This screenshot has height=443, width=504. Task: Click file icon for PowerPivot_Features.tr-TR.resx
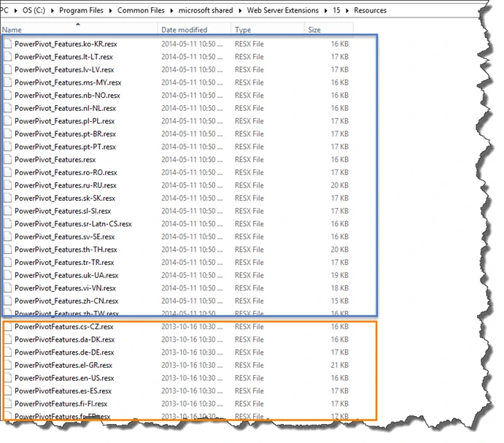[x=8, y=263]
